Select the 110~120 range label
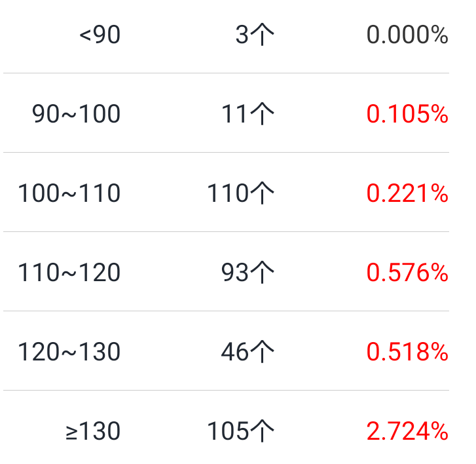The image size is (476, 464). [x=69, y=273]
